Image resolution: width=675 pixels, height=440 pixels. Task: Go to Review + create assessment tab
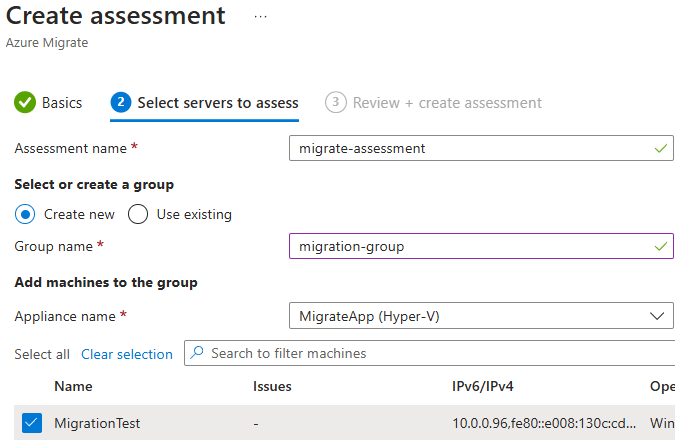(447, 103)
